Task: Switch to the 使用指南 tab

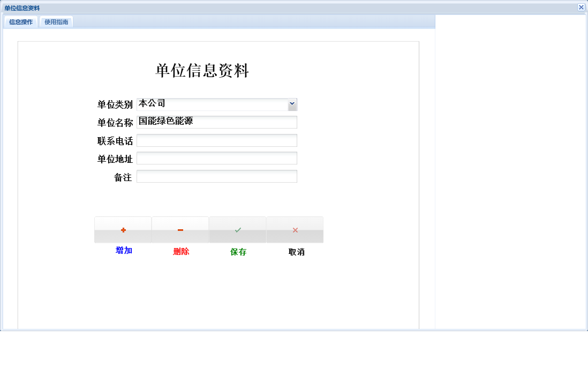Action: (x=55, y=21)
